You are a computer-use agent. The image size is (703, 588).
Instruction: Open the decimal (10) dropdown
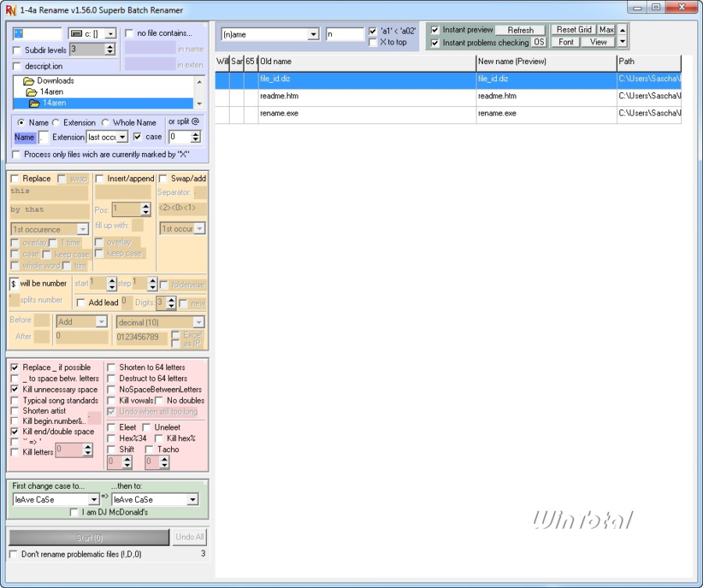click(x=198, y=323)
